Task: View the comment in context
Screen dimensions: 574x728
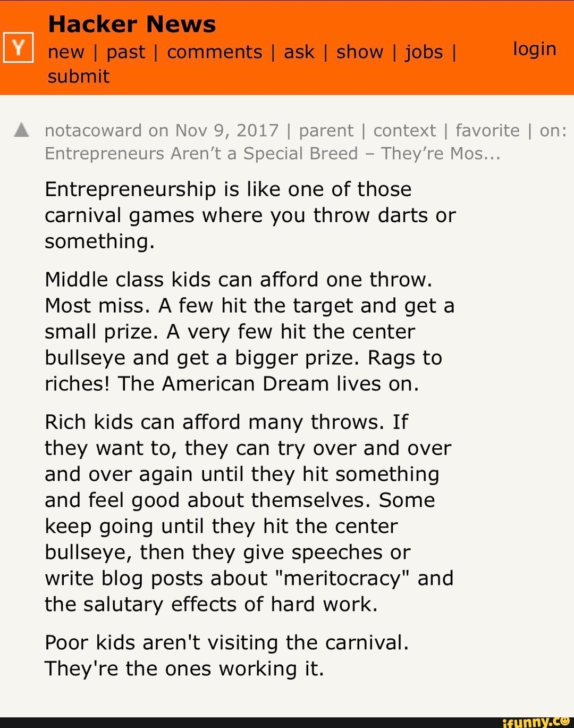Action: pyautogui.click(x=404, y=130)
